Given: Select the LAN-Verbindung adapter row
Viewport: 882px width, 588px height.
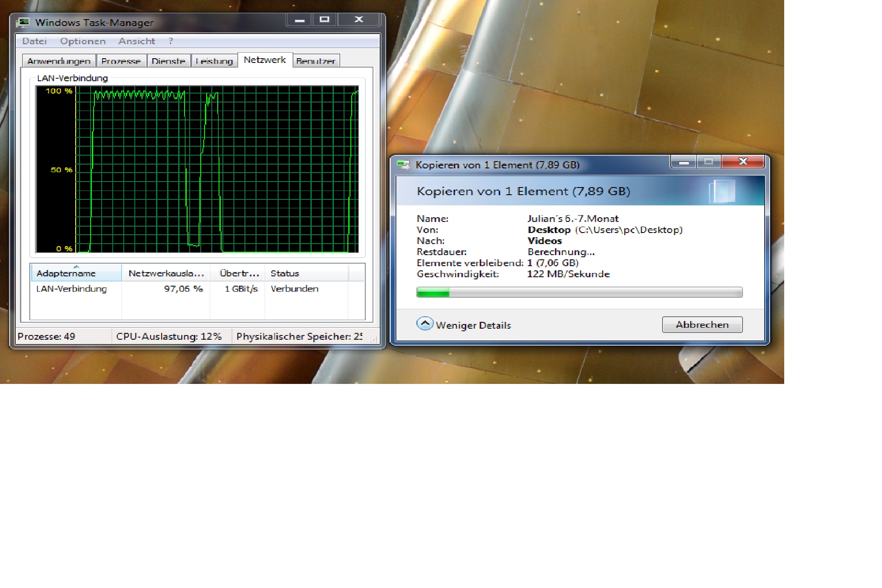Looking at the screenshot, I should 197,289.
